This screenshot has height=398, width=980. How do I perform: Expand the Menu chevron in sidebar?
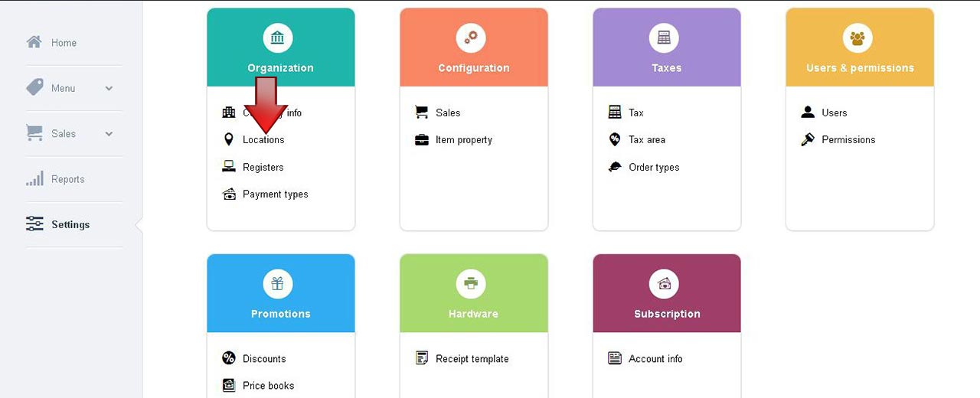point(109,89)
